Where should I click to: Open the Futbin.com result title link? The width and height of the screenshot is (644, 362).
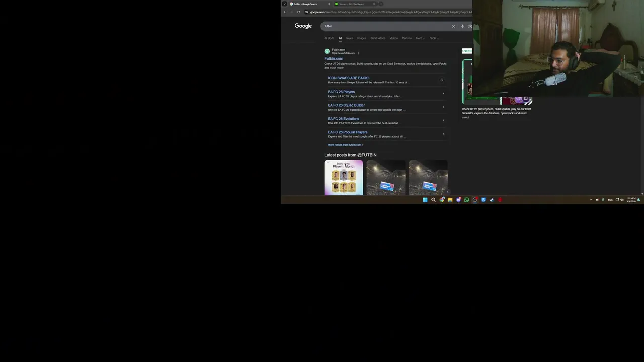[334, 59]
